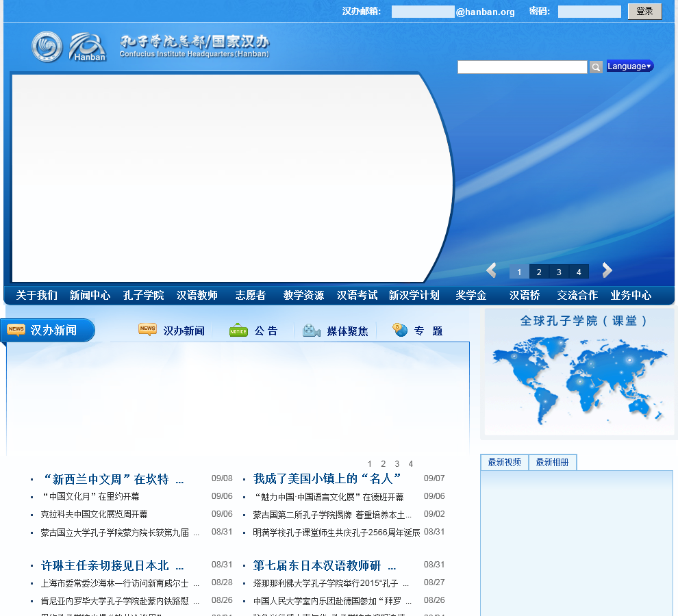The width and height of the screenshot is (678, 616).
Task: Click the 孔子学院总部/国家汉办 site title
Action: [x=194, y=47]
